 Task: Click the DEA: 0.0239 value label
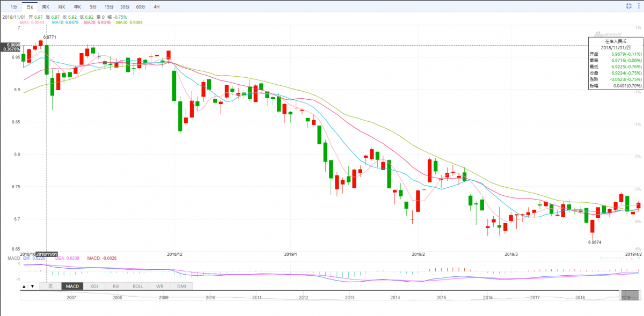pyautogui.click(x=68, y=258)
